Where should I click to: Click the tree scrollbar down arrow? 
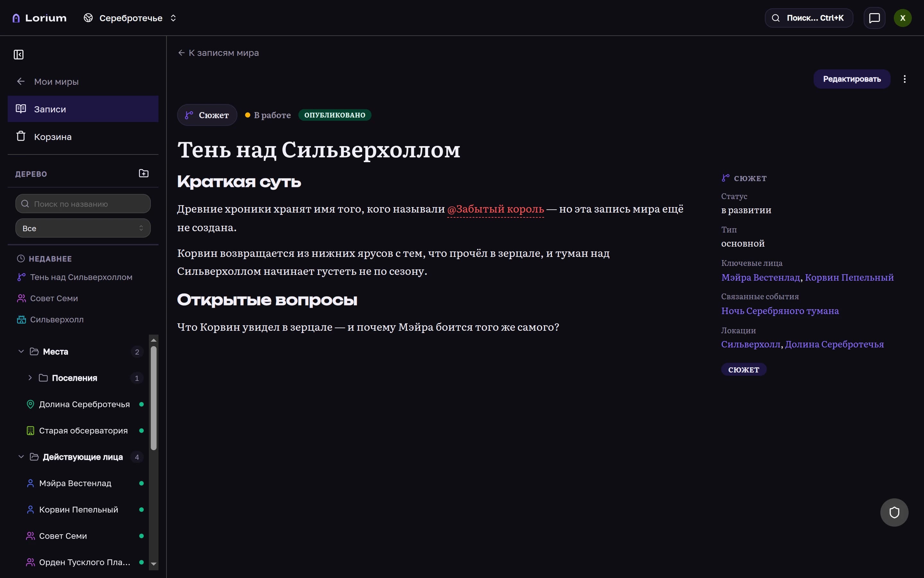coord(153,564)
